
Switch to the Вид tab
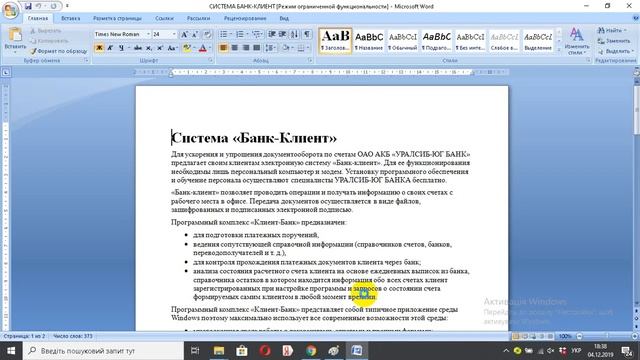click(x=284, y=18)
